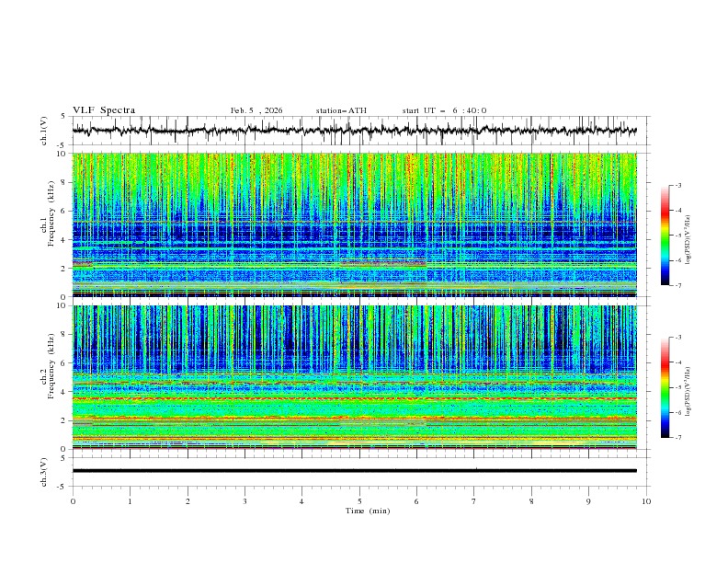Click the time axis tick label "4"
The image size is (728, 563).
301,501
